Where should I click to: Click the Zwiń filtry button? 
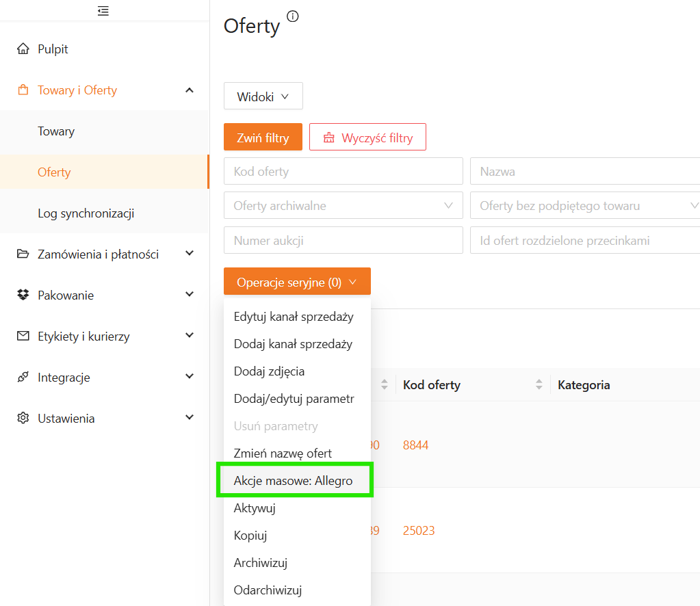[263, 137]
